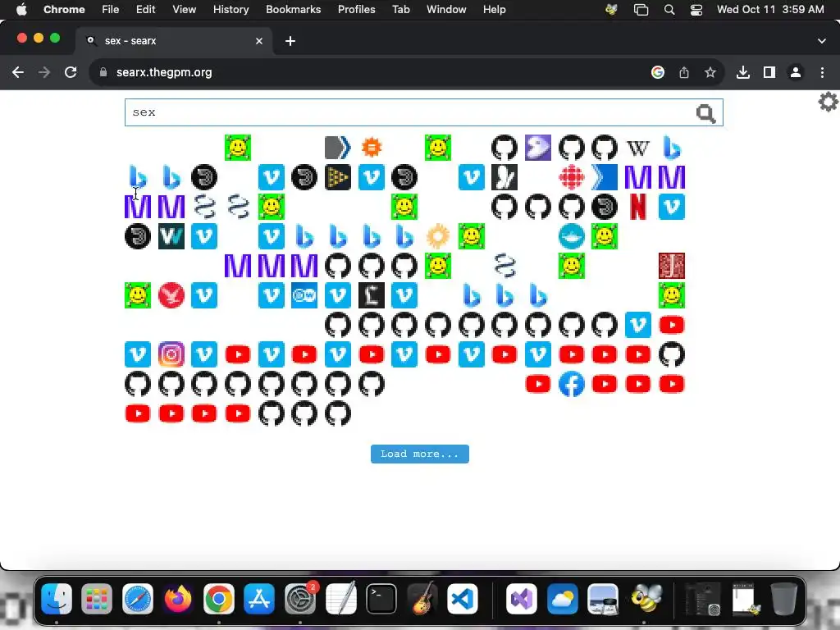Reload the searx page

71,72
